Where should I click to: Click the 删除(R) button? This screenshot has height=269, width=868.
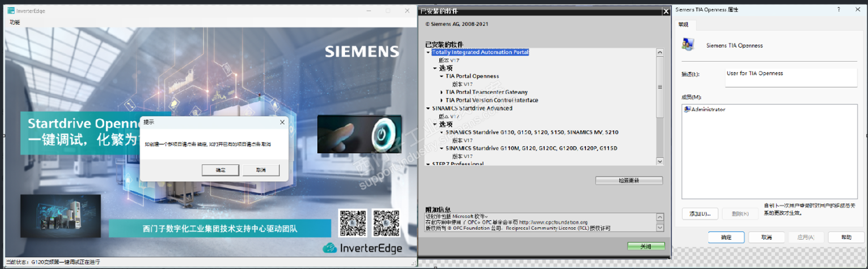click(740, 214)
